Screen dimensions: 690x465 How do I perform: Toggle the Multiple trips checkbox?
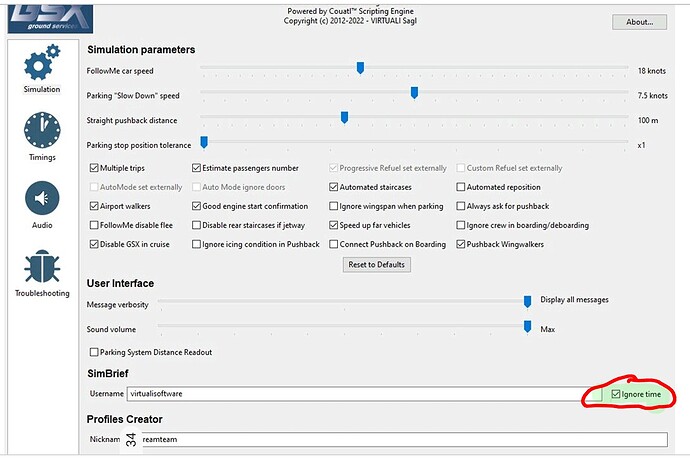pyautogui.click(x=95, y=168)
